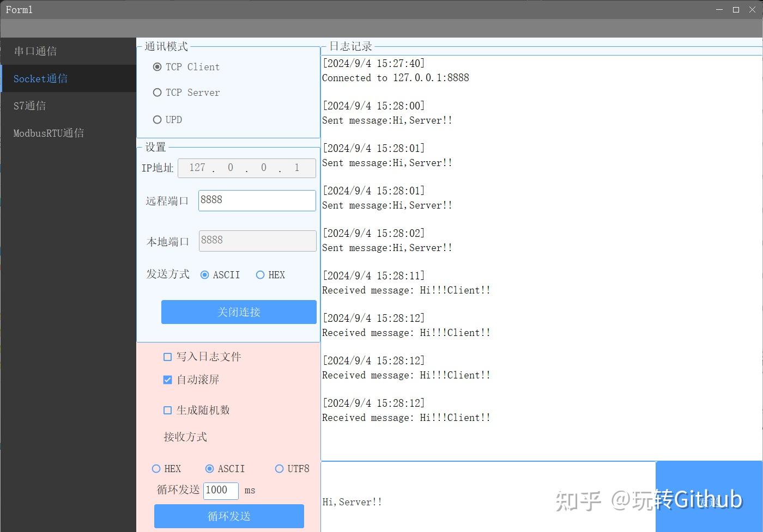763x532 pixels.
Task: Uncheck the 自动滚屏 checkbox
Action: [191, 380]
